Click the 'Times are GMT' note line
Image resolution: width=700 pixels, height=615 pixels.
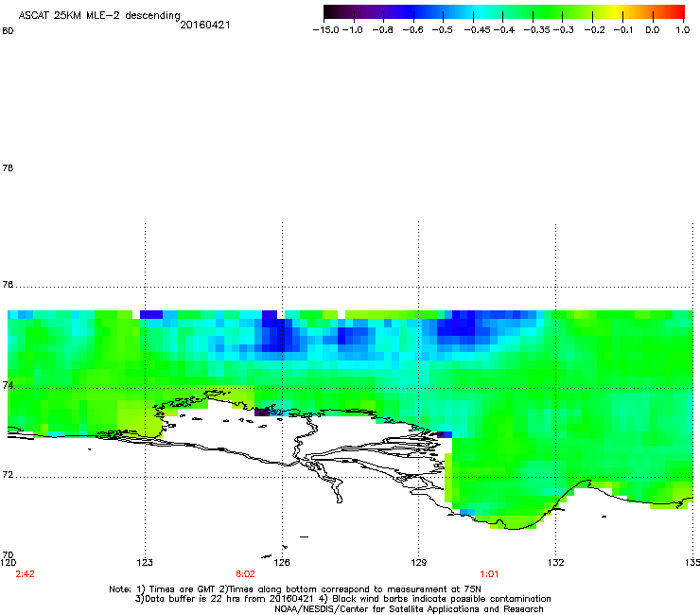click(294, 589)
